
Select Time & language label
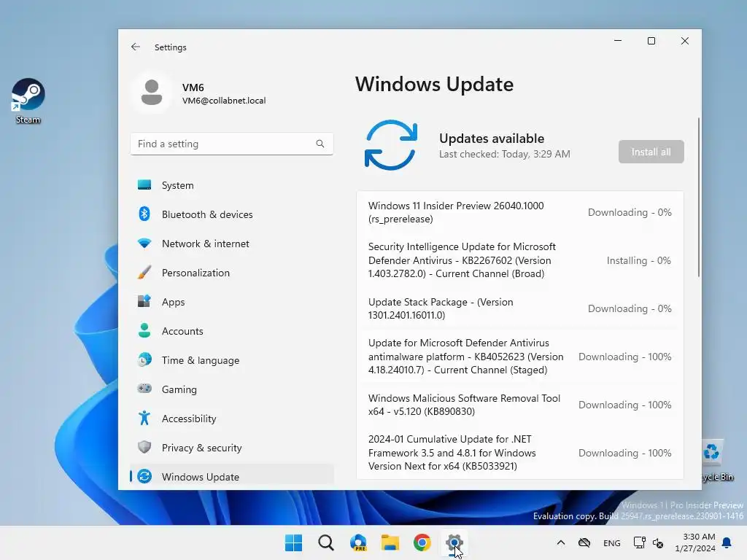[201, 360]
